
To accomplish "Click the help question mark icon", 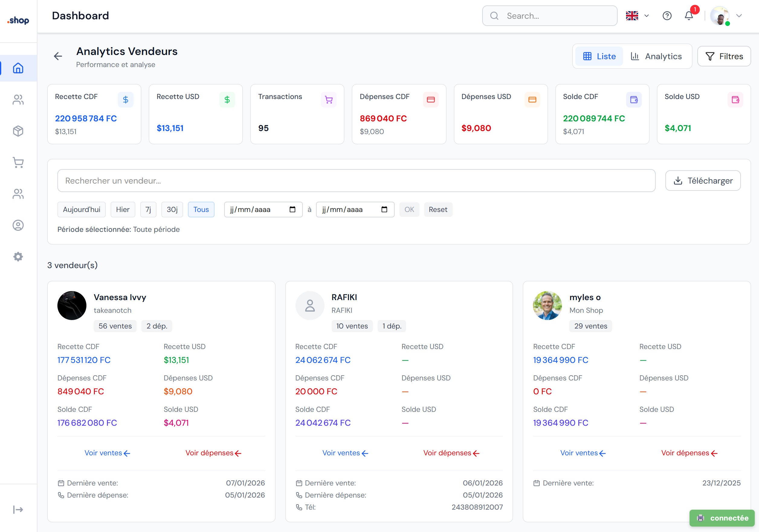I will [x=667, y=16].
